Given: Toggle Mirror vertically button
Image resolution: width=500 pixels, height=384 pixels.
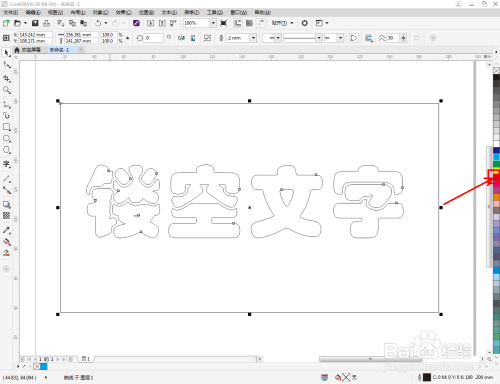Looking at the screenshot, I should 193,38.
